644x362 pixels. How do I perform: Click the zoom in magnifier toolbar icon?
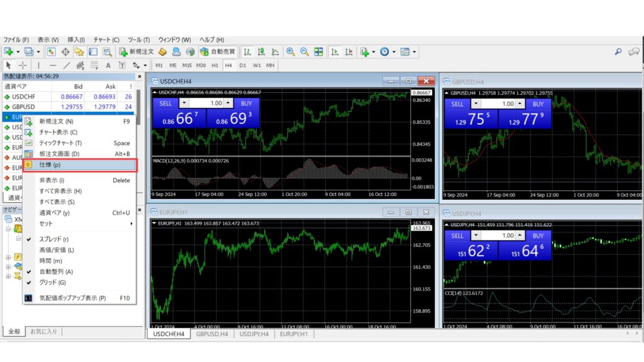(x=291, y=52)
